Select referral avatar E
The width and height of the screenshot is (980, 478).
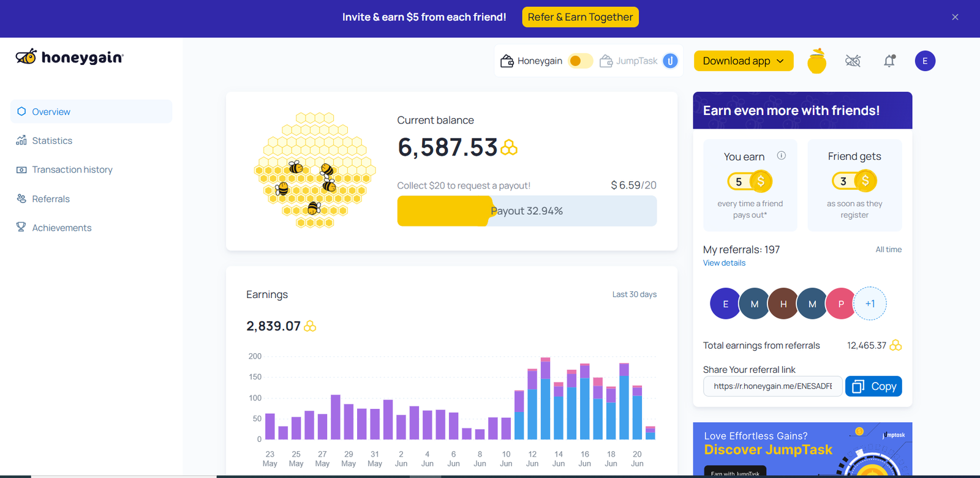click(726, 304)
